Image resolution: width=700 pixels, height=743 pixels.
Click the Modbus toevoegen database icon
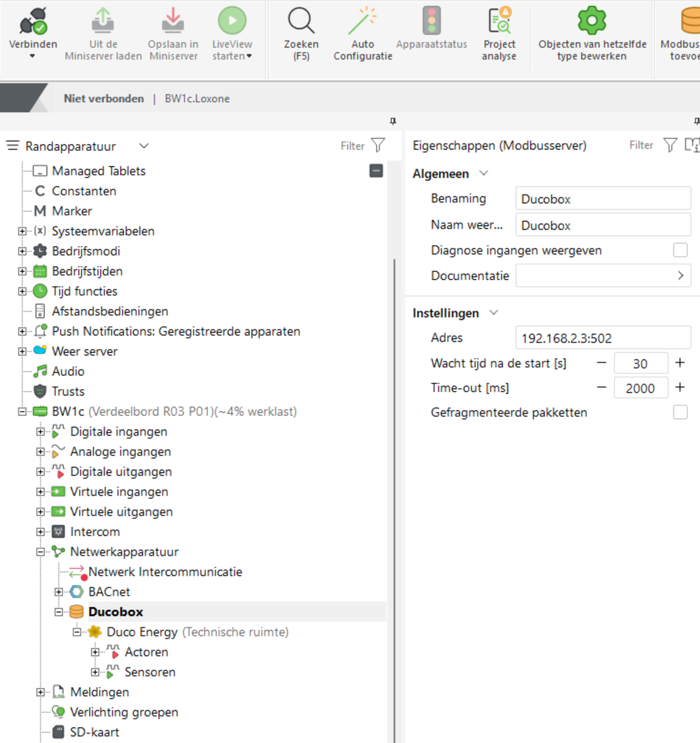(x=690, y=21)
